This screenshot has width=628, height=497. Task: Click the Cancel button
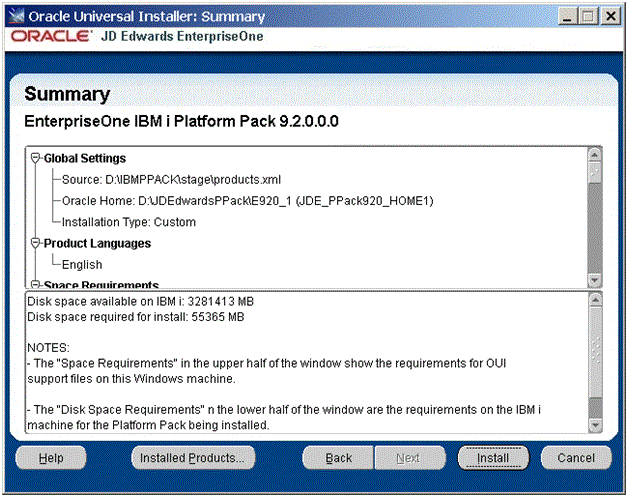point(576,458)
